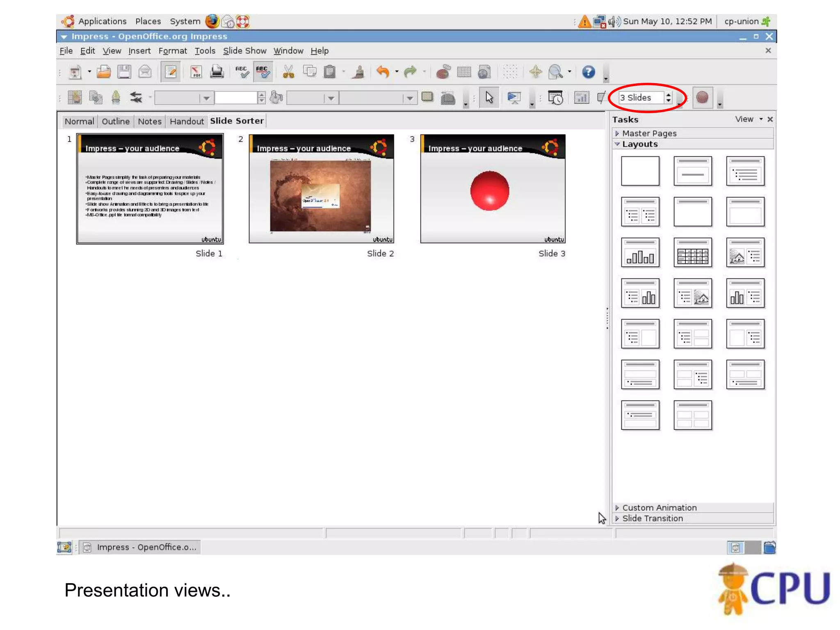Choose the Title, Spreadsheet layout

click(x=693, y=253)
